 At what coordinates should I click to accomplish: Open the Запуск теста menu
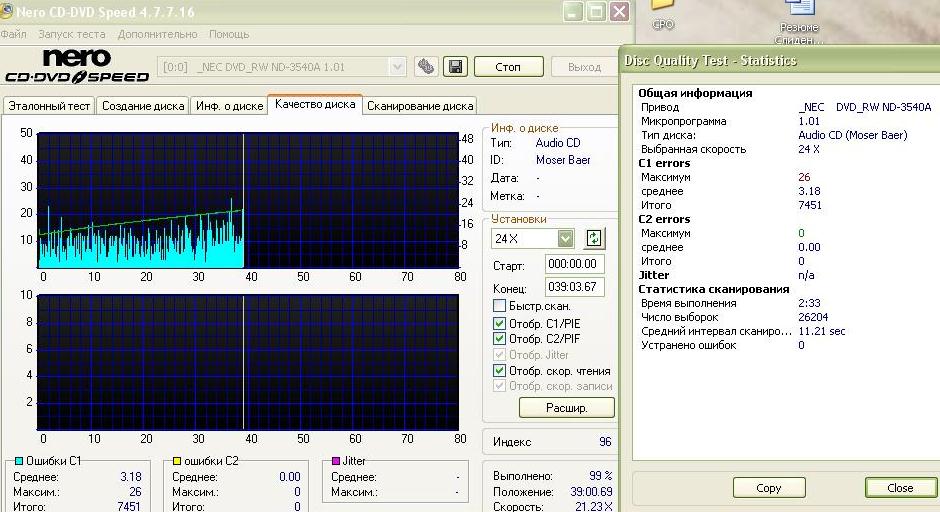pos(72,34)
